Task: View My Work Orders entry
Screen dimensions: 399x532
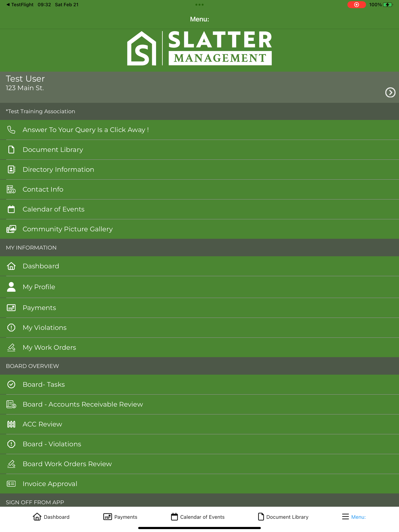Action: 199,348
